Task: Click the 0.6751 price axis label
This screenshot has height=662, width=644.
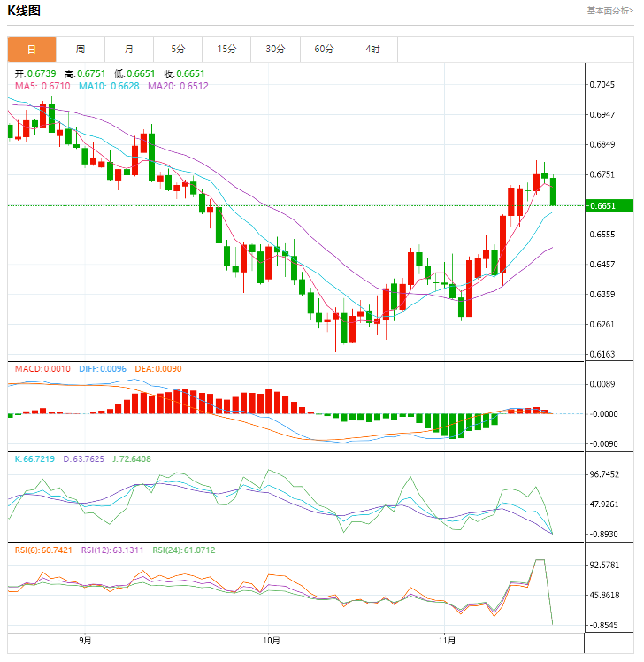Action: [602, 174]
